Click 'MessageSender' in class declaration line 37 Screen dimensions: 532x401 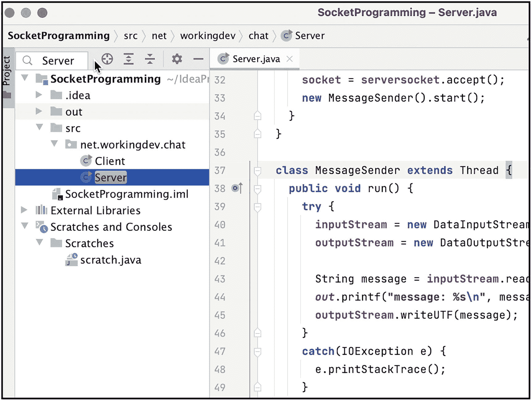357,170
